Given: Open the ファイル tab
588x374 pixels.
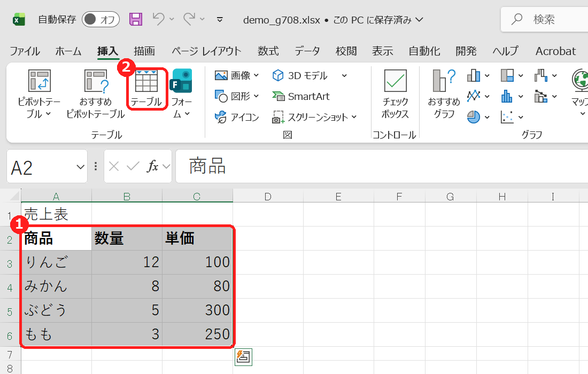Looking at the screenshot, I should click(x=25, y=51).
